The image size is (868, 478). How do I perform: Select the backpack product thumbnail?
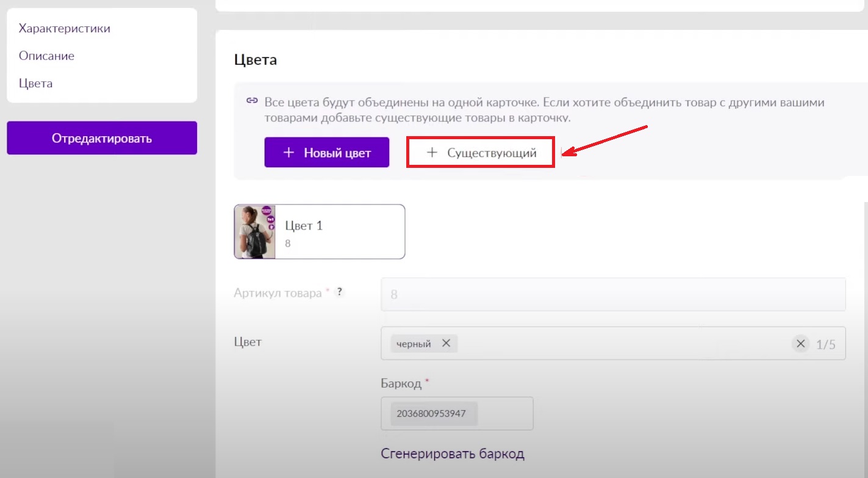(255, 231)
